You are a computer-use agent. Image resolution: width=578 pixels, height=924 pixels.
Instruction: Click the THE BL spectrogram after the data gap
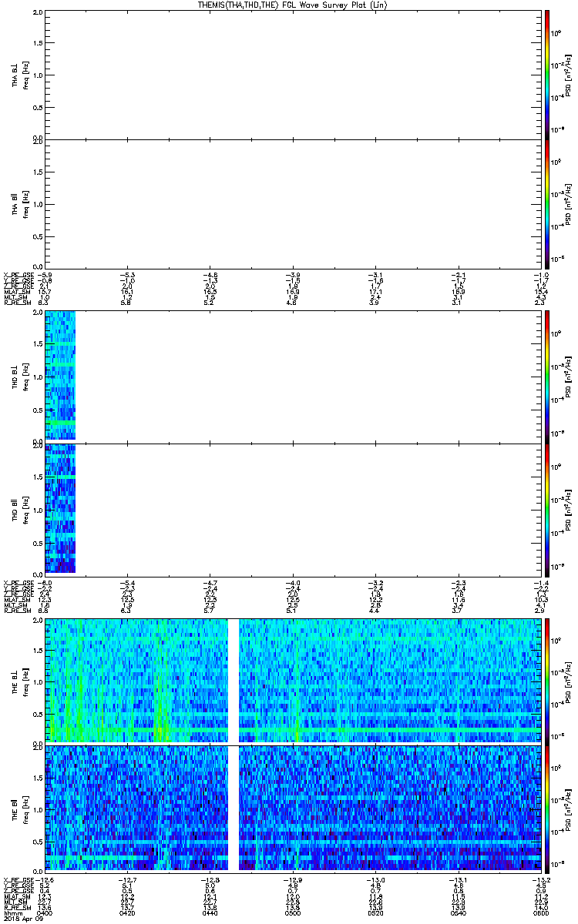391,680
